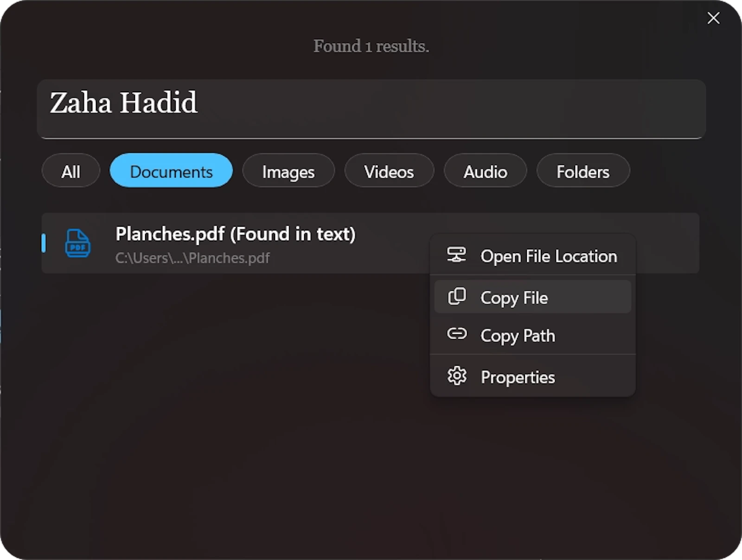Click the Copy Path link icon
This screenshot has height=560, width=742.
(x=457, y=334)
